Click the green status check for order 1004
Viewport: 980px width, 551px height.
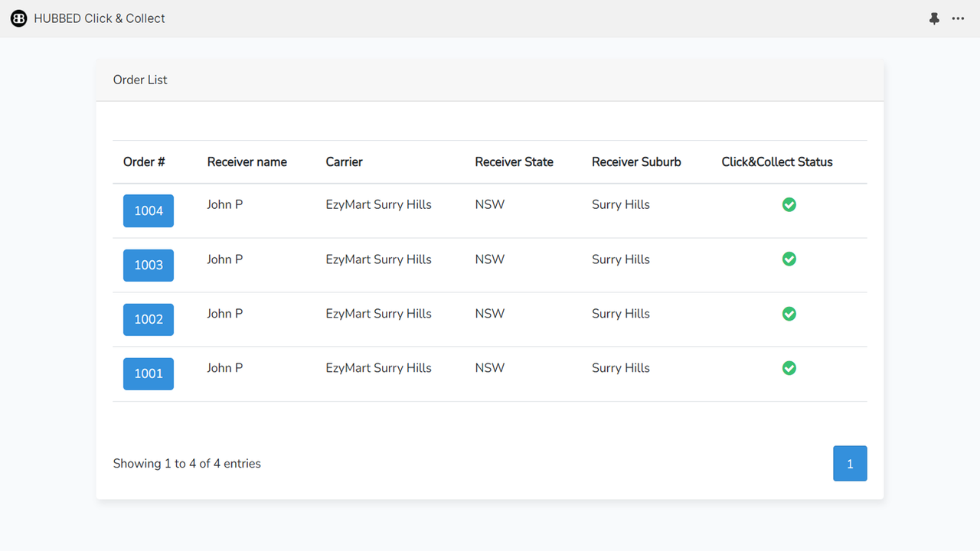[789, 204]
